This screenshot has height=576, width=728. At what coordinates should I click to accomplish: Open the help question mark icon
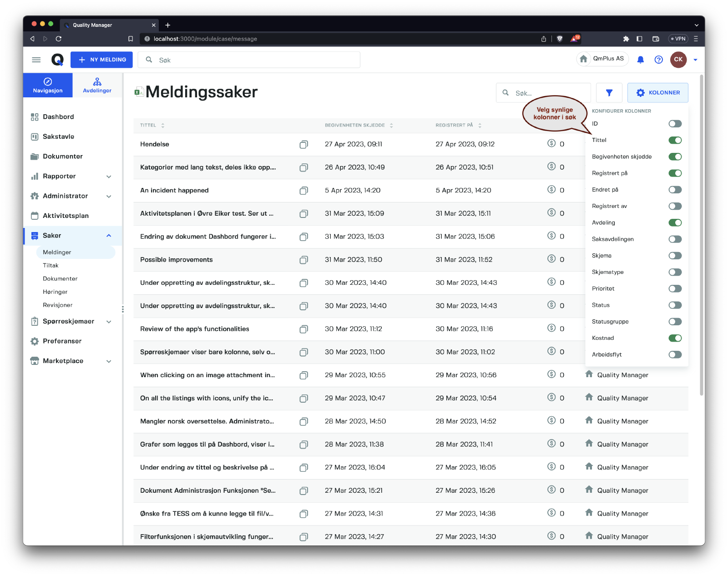coord(658,60)
